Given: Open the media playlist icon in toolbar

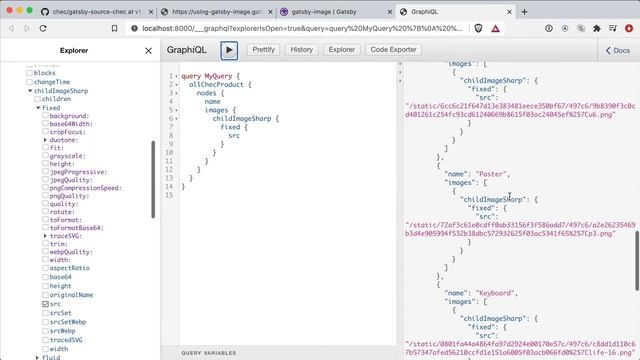Looking at the screenshot, I should (x=613, y=28).
